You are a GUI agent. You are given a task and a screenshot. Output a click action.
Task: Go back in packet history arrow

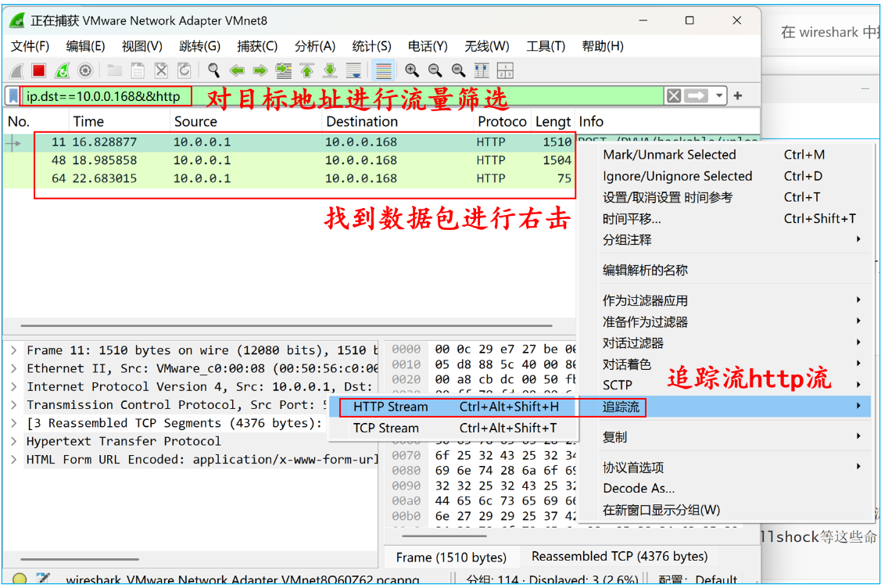click(x=237, y=71)
